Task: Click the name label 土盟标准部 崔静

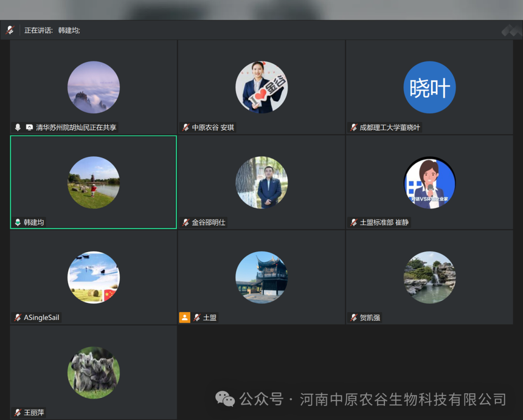Action: click(x=384, y=222)
